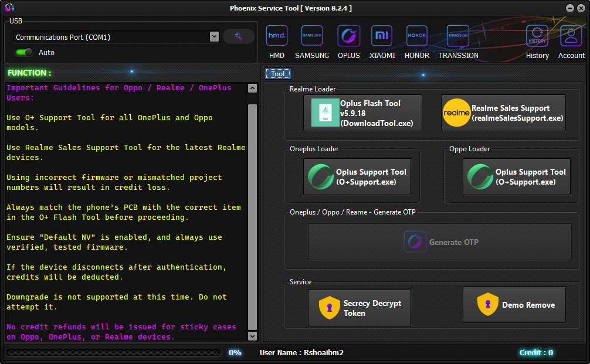Viewport: 590px width, 364px height.
Task: Run Secrecy Decrypt Token service
Action: (359, 308)
